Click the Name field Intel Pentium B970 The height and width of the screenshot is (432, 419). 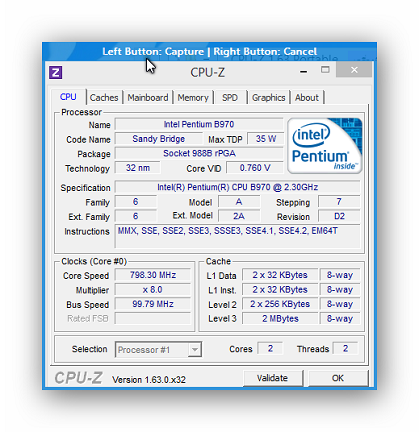click(x=199, y=124)
